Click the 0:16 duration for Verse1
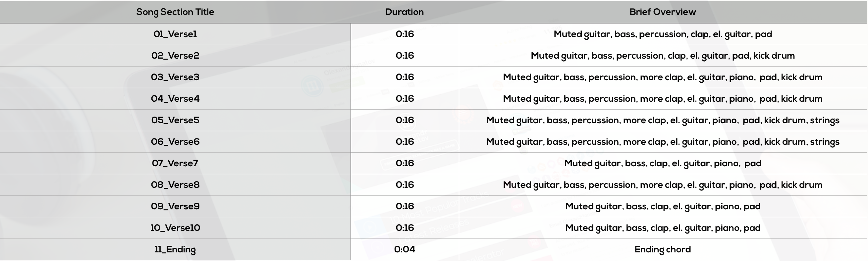Viewport: 868px width, 261px height. [x=404, y=34]
